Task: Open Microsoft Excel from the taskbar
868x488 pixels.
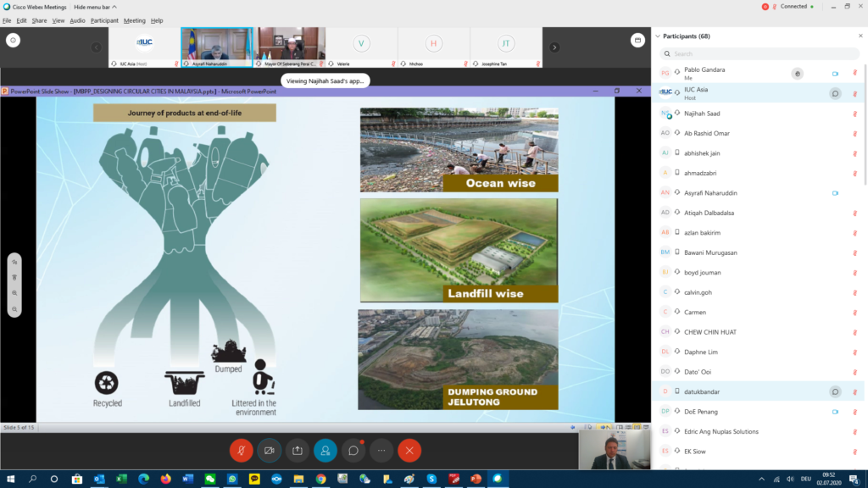Action: tap(120, 479)
